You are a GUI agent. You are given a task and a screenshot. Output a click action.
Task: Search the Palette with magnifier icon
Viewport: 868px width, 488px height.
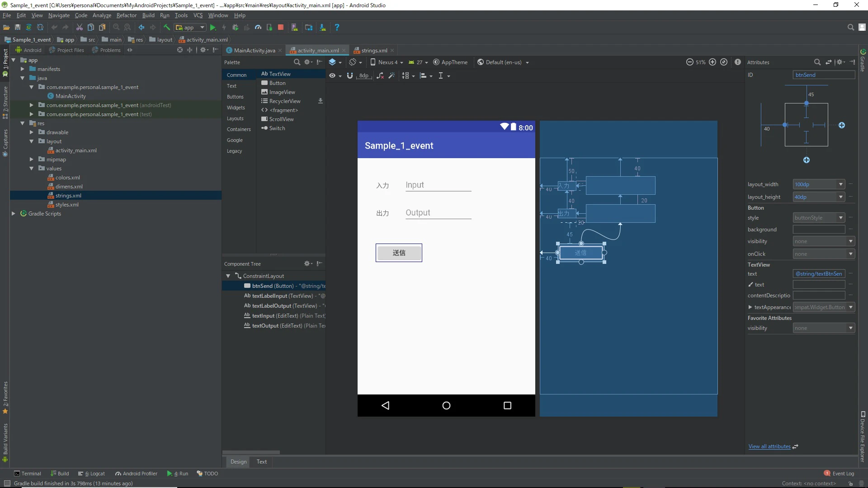(x=297, y=62)
